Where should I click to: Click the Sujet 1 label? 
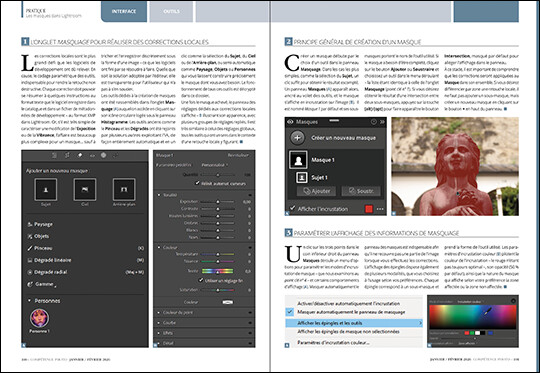(319, 177)
